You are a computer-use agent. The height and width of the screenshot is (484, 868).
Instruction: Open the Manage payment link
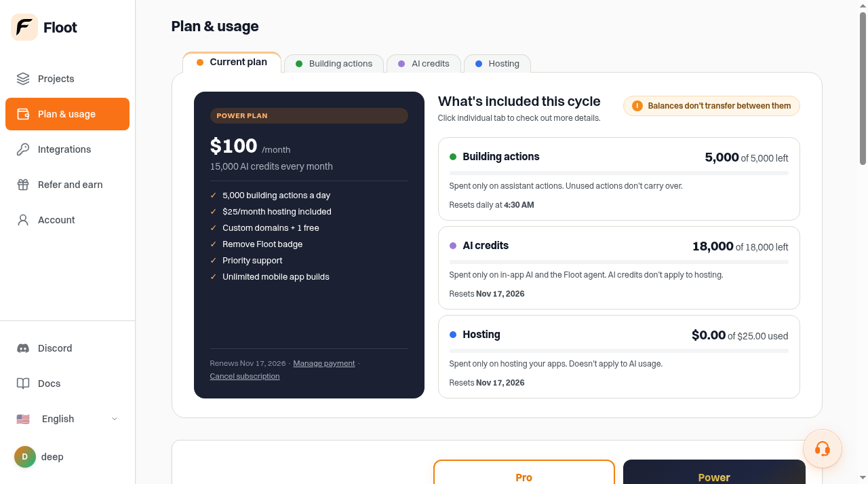point(324,363)
